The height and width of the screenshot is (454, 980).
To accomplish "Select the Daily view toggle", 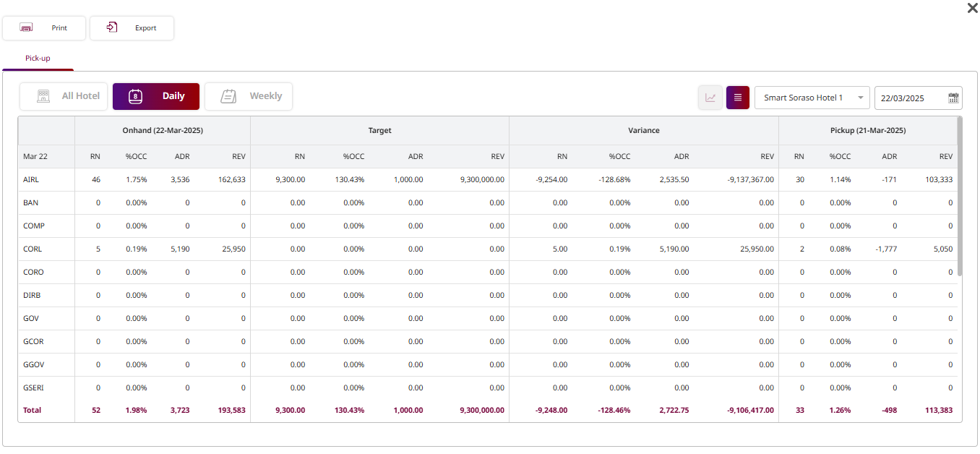I will click(156, 96).
